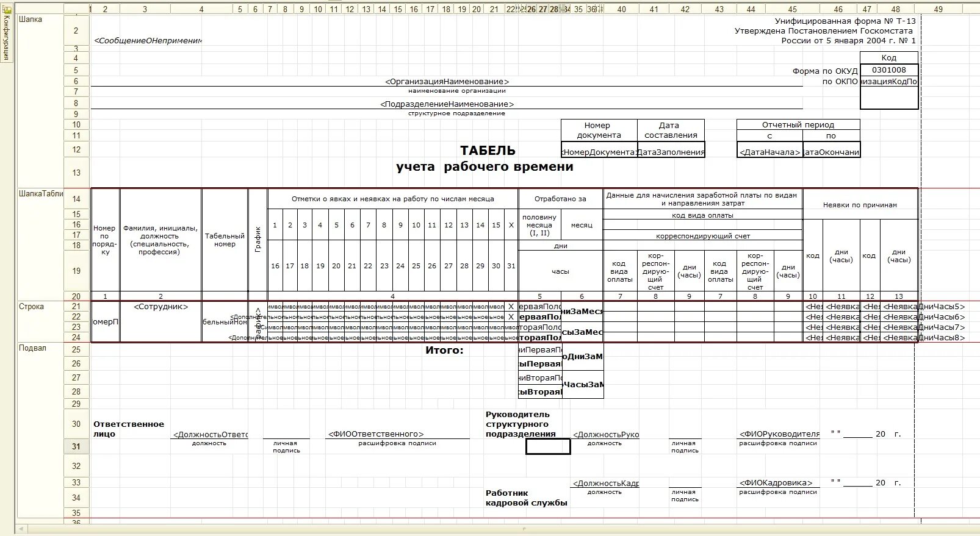Click 'Руководитель структурного подразделения' label
Screen dimensions: 980x536
521,424
